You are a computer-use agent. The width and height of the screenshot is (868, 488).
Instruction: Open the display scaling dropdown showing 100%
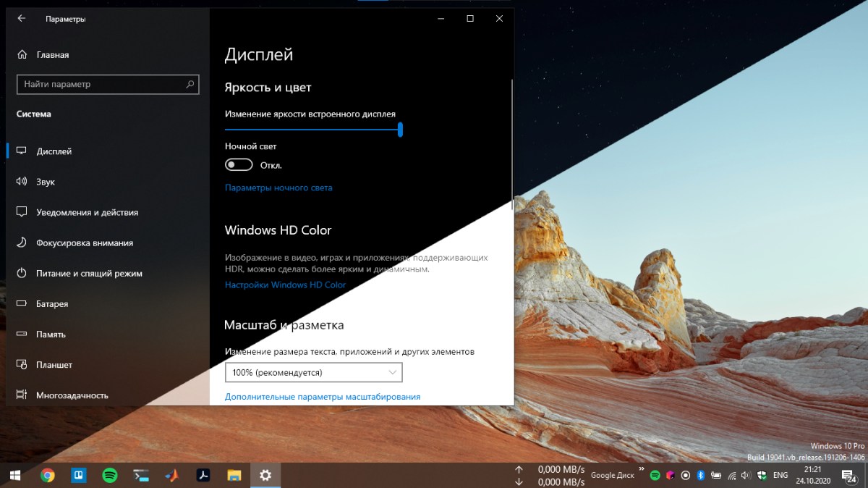point(315,372)
